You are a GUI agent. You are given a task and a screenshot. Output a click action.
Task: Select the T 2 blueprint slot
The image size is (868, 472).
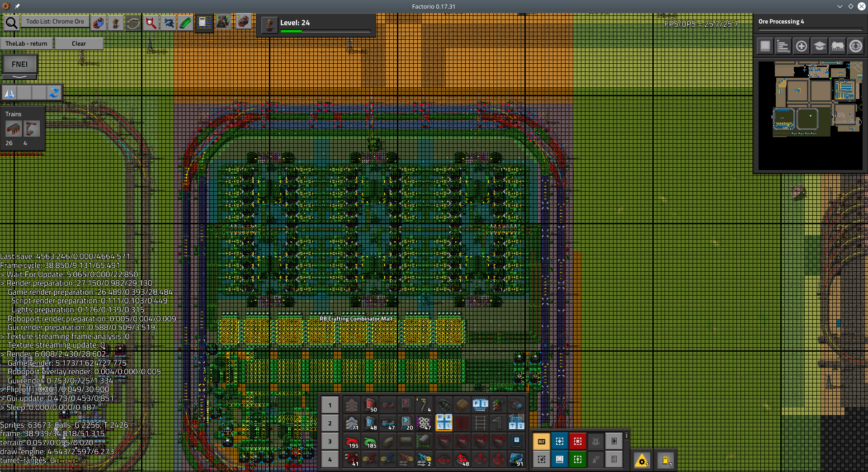point(516,423)
